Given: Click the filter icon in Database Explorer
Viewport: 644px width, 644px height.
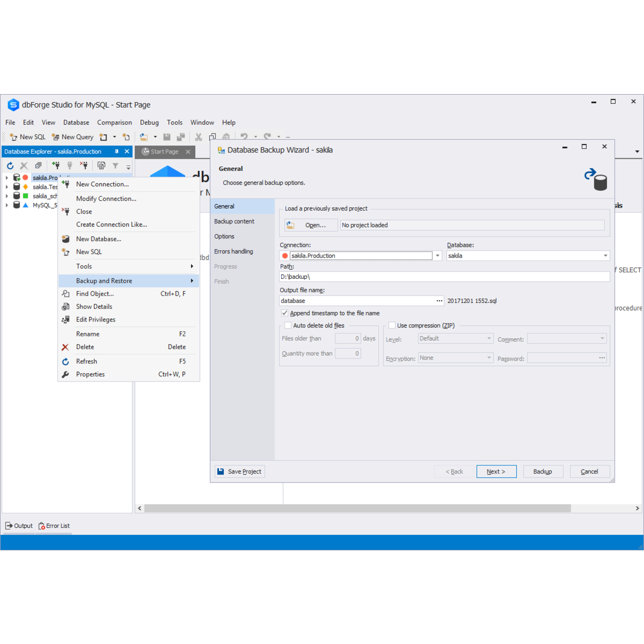Looking at the screenshot, I should (115, 166).
